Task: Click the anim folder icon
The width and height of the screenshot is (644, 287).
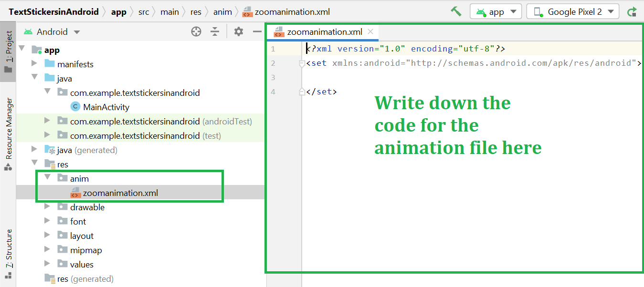Action: tap(63, 178)
